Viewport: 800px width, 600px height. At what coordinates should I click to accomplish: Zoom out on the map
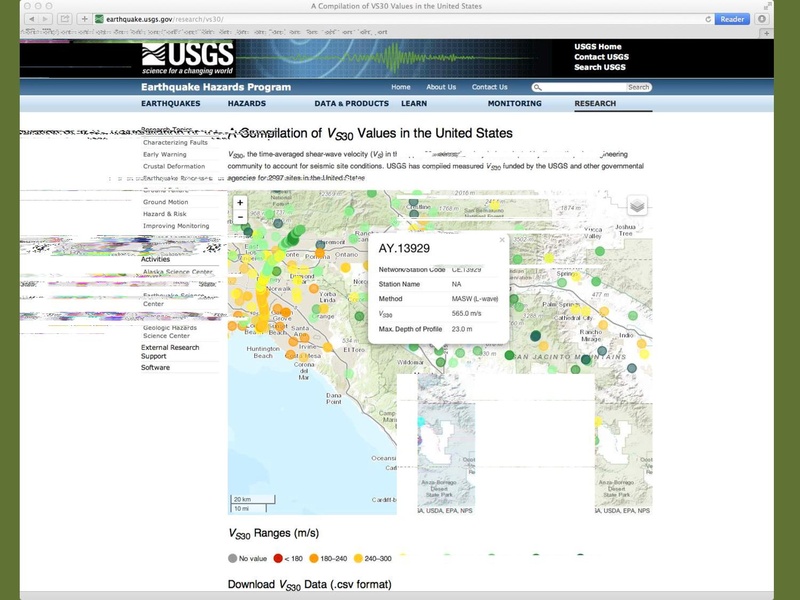tap(240, 217)
